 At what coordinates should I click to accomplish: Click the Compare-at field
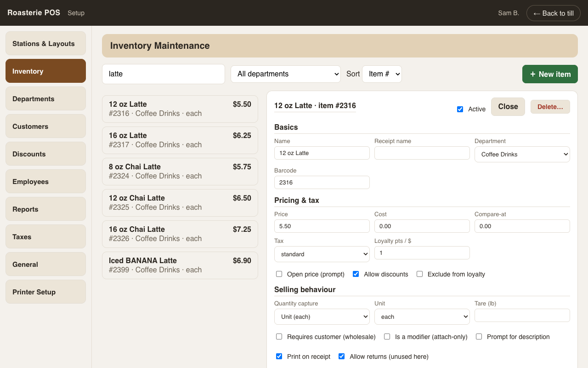point(522,226)
